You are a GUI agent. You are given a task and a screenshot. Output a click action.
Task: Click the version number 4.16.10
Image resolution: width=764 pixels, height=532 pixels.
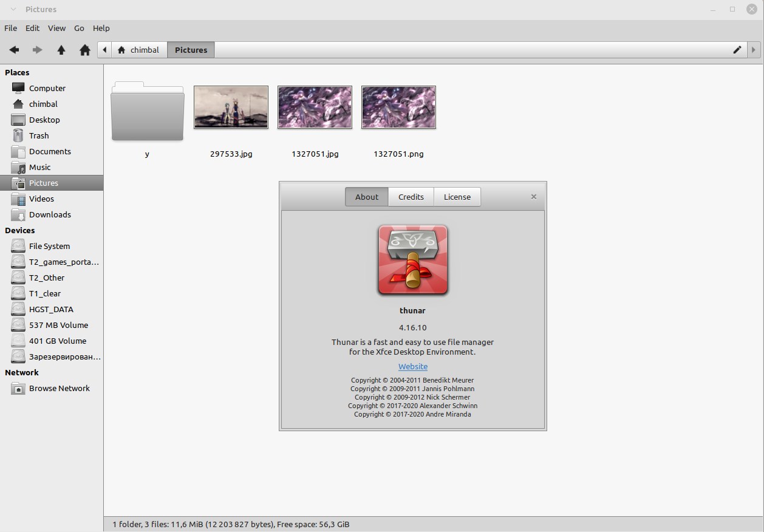click(x=413, y=327)
